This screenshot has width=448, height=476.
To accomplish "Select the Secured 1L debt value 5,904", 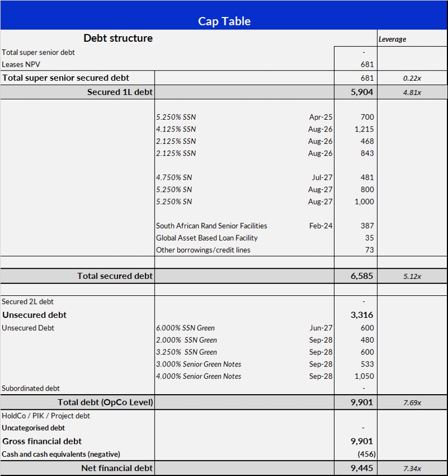I will (x=362, y=92).
